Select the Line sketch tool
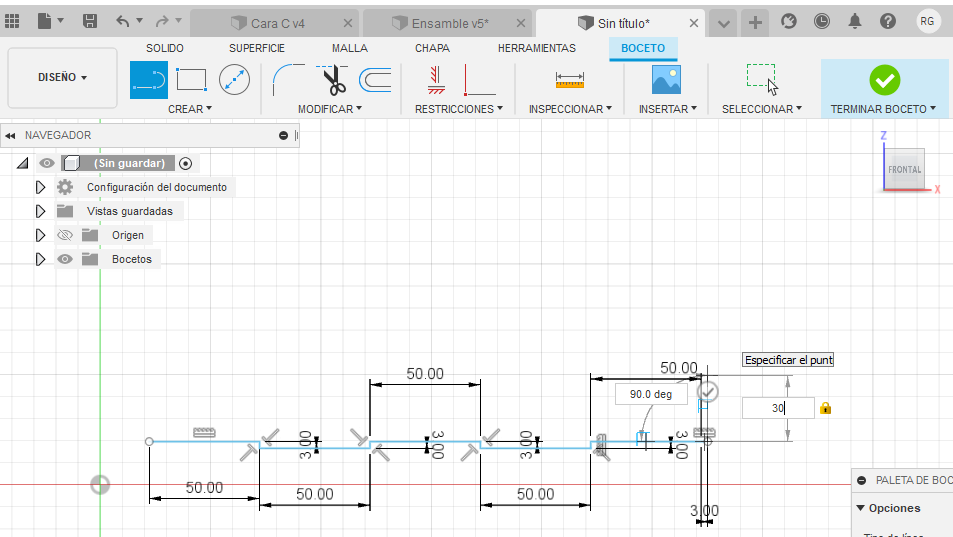The height and width of the screenshot is (537, 953). click(x=149, y=80)
